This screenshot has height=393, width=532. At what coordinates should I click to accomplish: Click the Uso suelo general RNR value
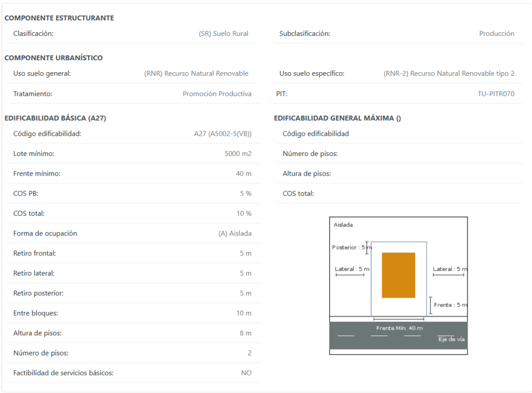pyautogui.click(x=196, y=73)
